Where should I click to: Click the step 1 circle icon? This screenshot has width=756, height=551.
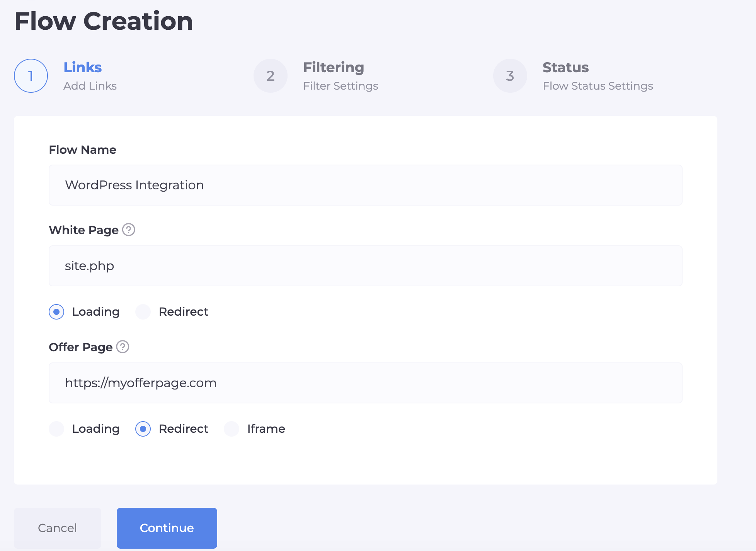[x=31, y=76]
